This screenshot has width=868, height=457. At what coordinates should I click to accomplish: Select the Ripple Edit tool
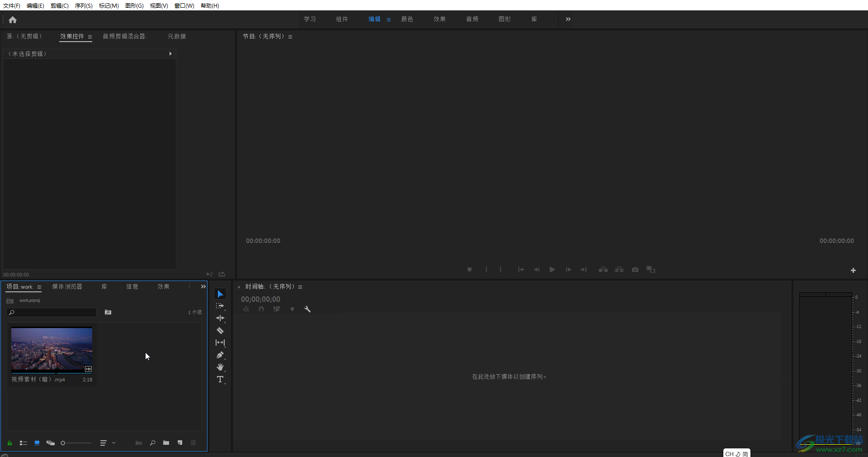pos(220,319)
